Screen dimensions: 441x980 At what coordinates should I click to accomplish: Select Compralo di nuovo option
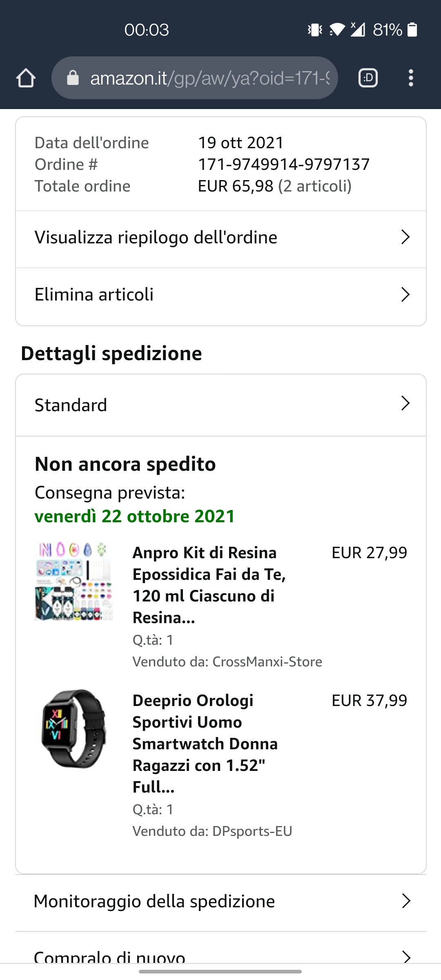click(109, 956)
